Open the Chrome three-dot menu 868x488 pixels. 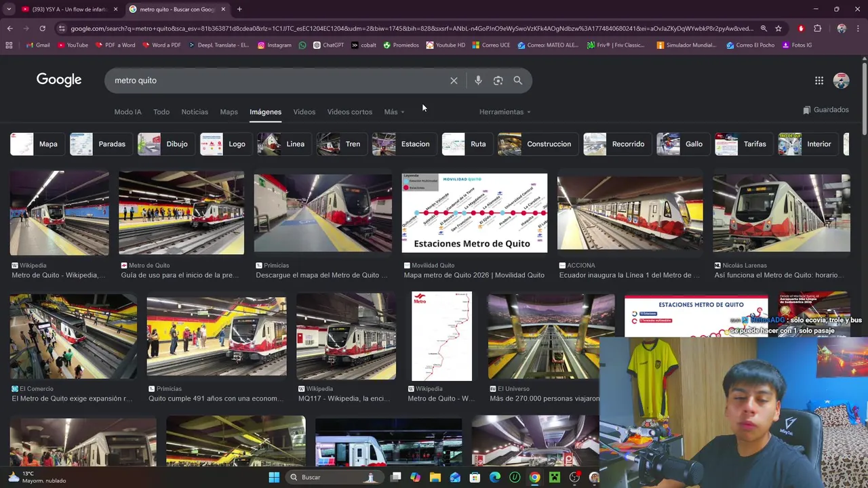point(859,28)
